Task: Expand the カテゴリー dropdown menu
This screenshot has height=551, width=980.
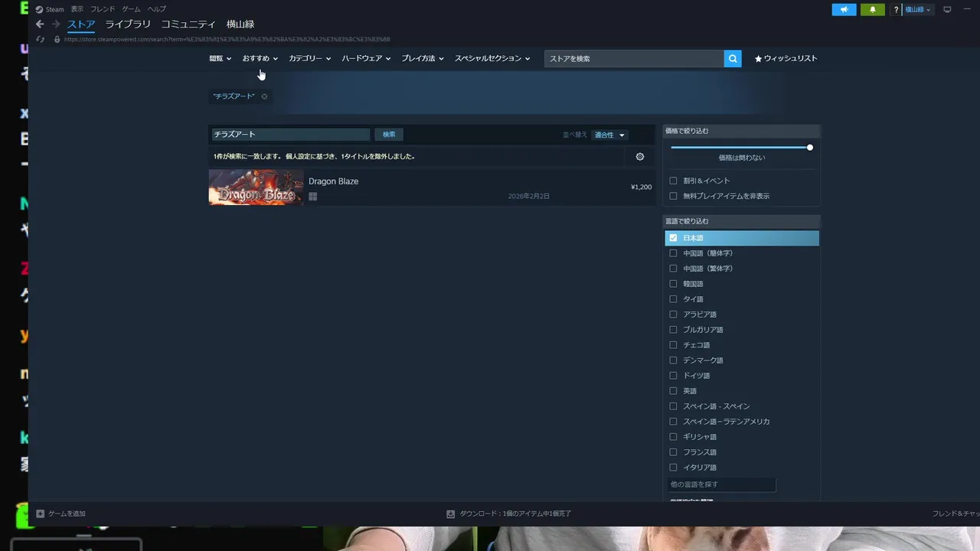Action: pos(310,58)
